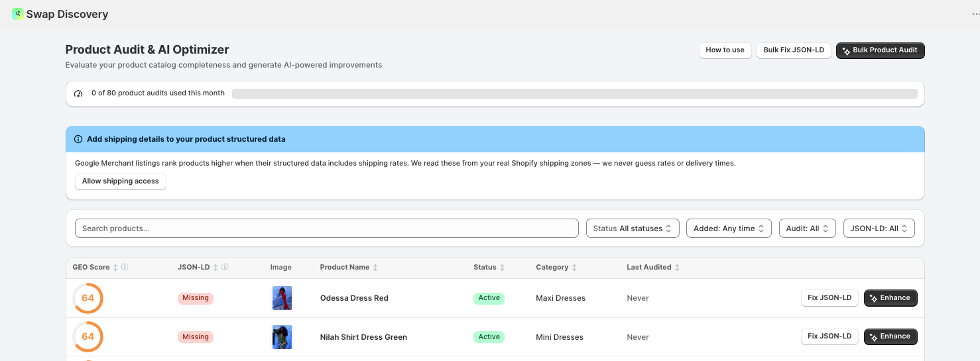Click the JSON-LD column info icon
Image resolution: width=980 pixels, height=361 pixels.
[x=225, y=268]
